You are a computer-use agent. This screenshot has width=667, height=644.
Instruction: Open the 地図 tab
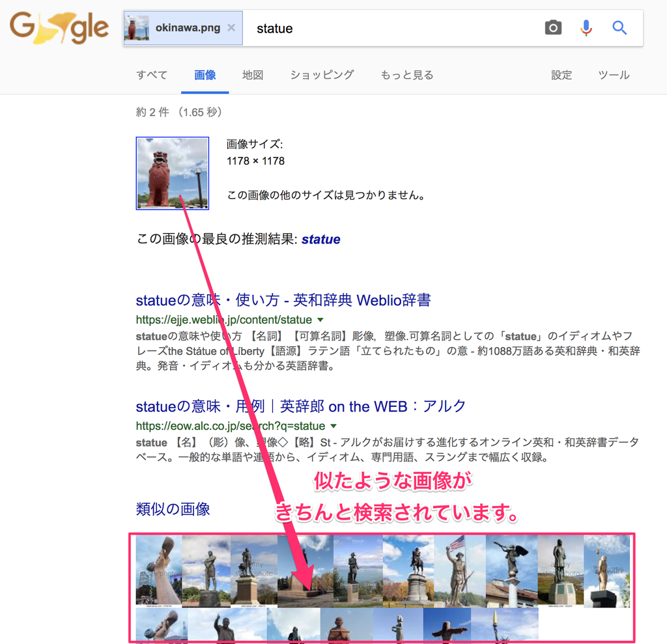pyautogui.click(x=253, y=75)
